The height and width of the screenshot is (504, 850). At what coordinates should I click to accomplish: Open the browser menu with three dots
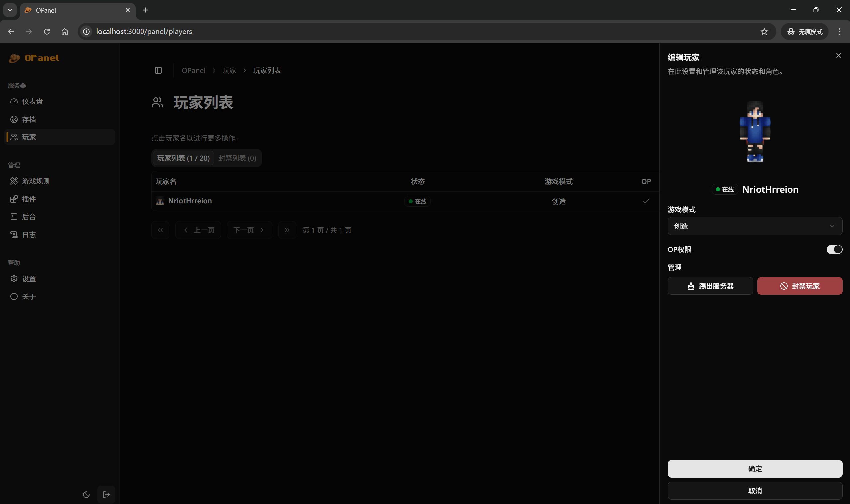(839, 31)
